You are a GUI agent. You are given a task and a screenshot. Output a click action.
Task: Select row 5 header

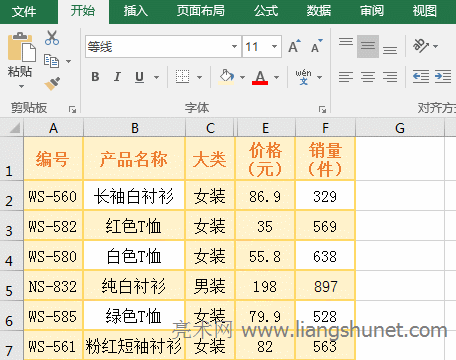point(12,286)
